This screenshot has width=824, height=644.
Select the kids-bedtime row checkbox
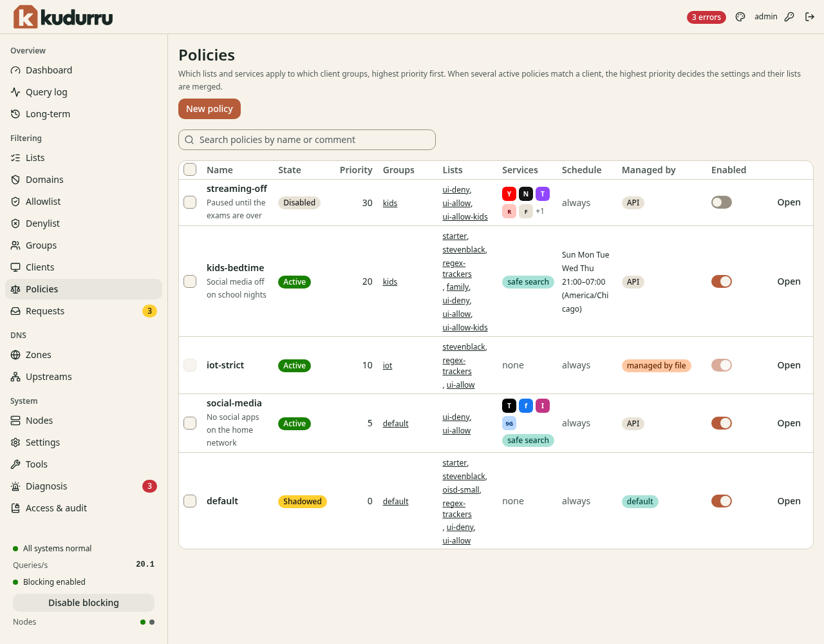point(190,281)
